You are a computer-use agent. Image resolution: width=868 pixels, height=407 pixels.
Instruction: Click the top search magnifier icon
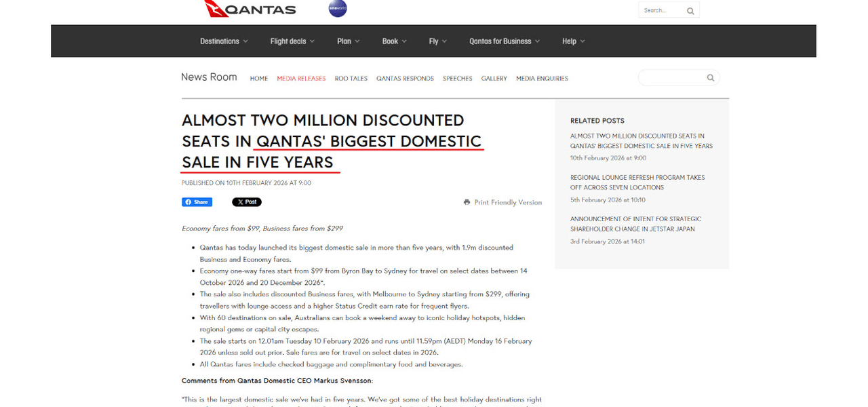(690, 11)
